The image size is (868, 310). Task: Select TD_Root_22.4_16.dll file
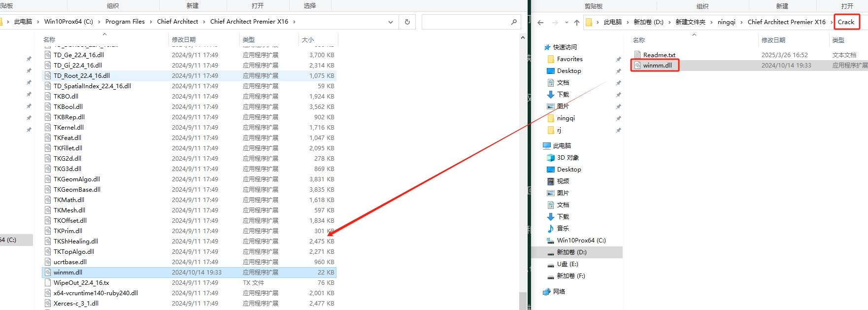[82, 75]
